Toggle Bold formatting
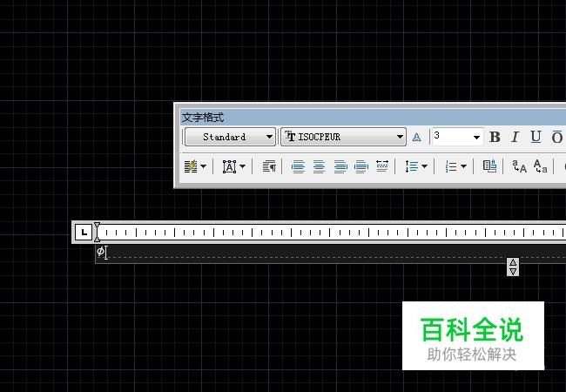Screen dimensions: 566x392 point(495,137)
